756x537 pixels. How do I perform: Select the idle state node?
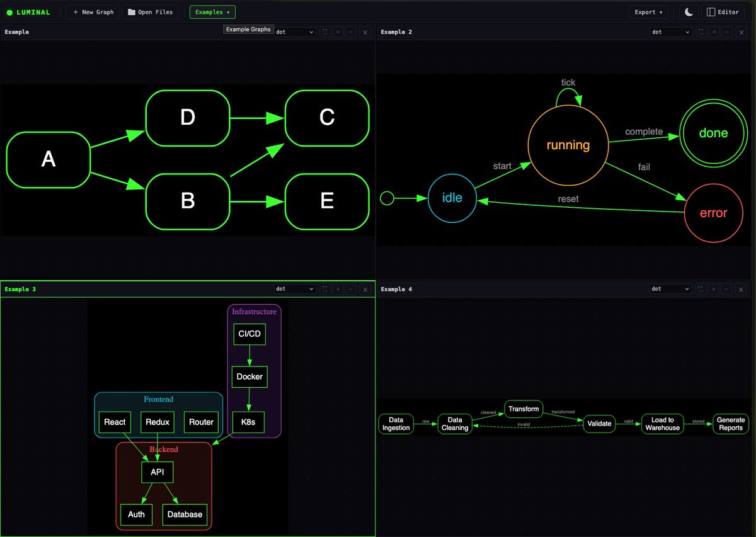pos(452,198)
